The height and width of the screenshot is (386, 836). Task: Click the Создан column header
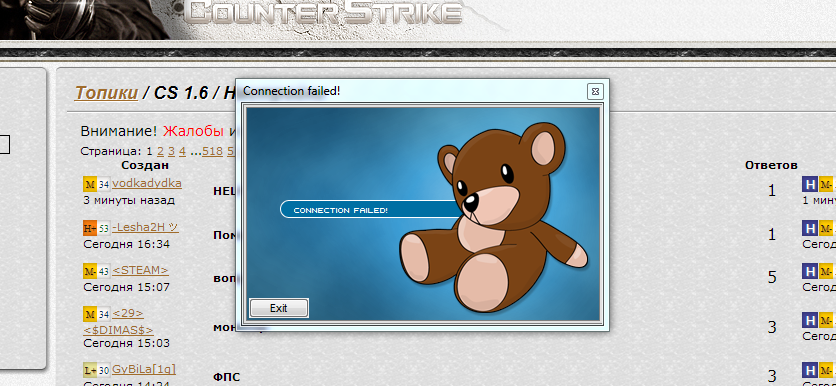point(145,165)
